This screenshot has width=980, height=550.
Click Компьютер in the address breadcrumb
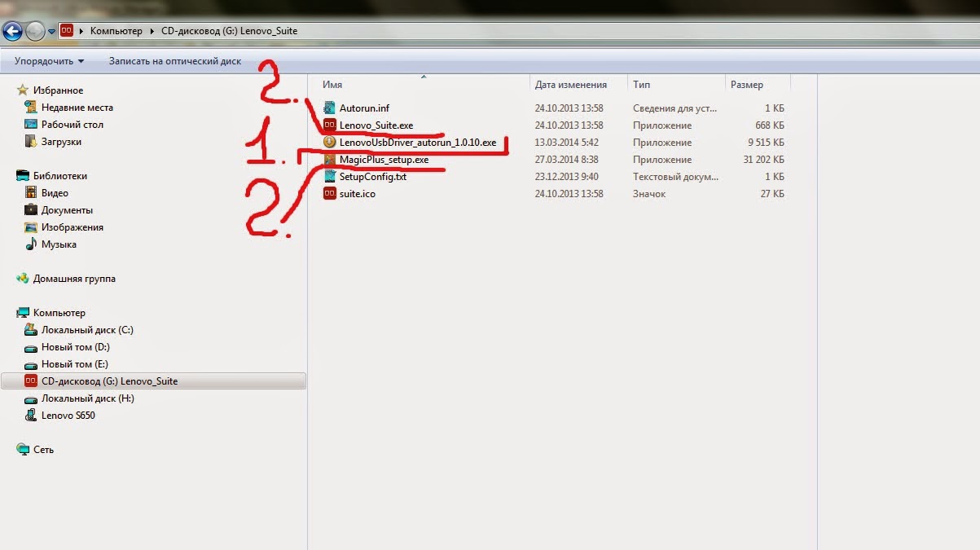click(x=116, y=31)
